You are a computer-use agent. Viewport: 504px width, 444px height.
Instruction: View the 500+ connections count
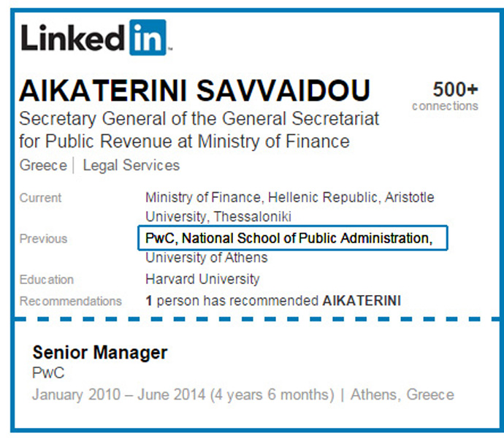tap(455, 89)
